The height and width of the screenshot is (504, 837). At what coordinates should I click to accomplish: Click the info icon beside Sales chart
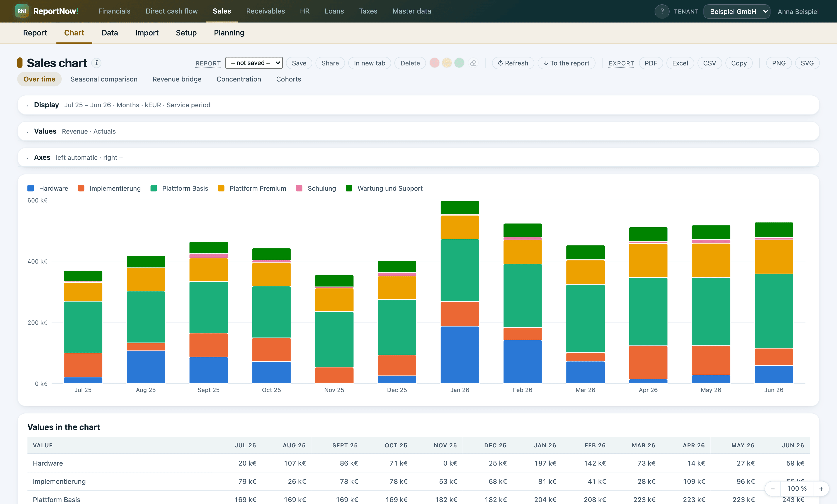[x=97, y=63]
